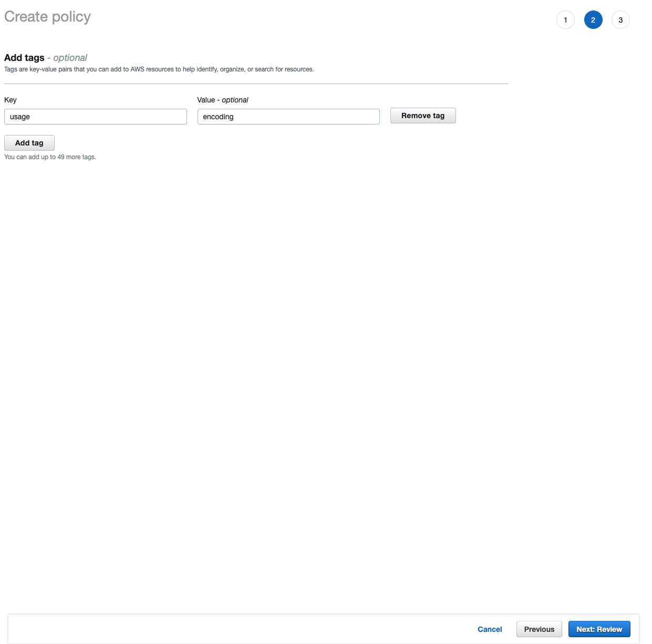Viewport: 652px width, 644px height.
Task: Cancel policy creation
Action: [489, 629]
